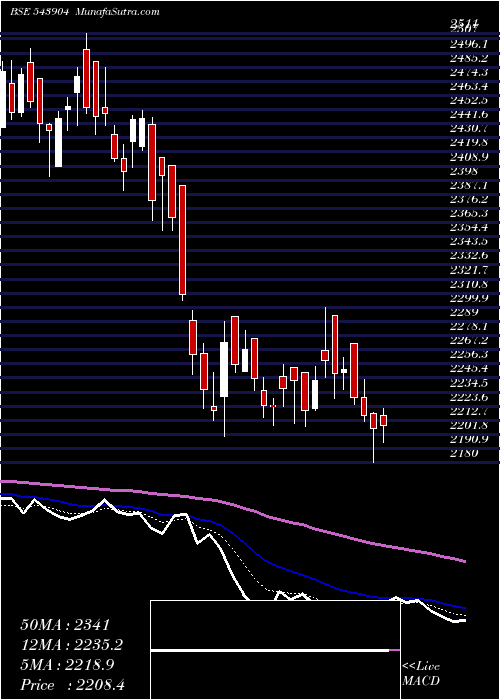The width and height of the screenshot is (500, 700).
Task: Click the 2485.2 price axis label
Action: 469,58
